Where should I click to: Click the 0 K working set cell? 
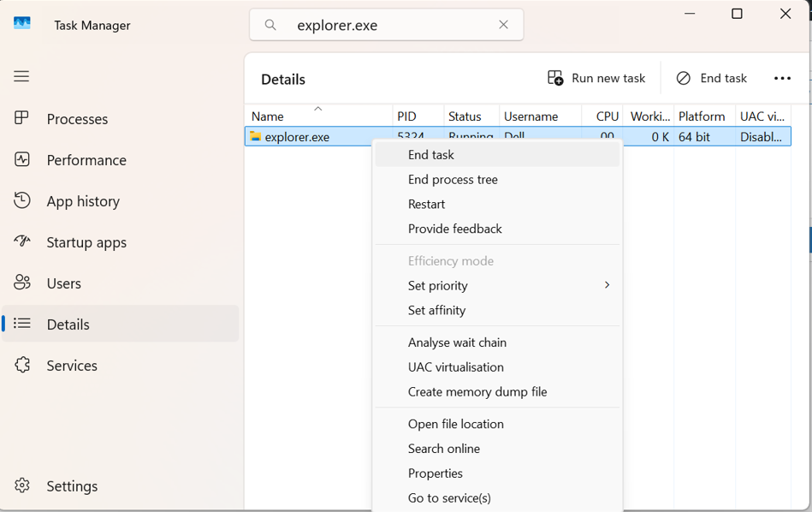(x=661, y=137)
